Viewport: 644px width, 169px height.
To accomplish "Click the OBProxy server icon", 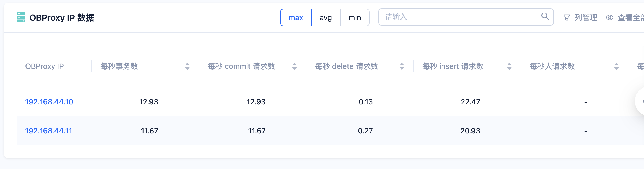I will coord(21,17).
